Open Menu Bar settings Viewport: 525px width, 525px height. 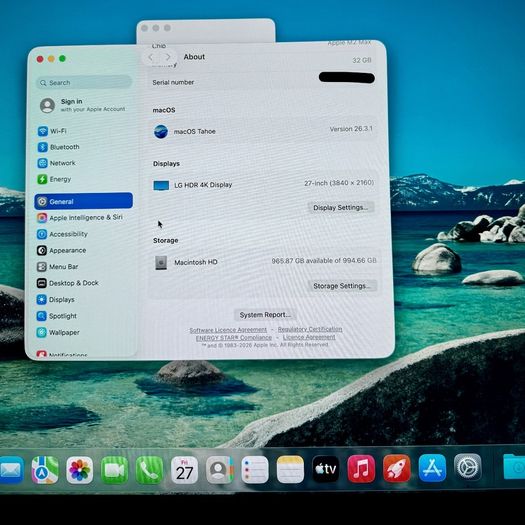pyautogui.click(x=58, y=267)
